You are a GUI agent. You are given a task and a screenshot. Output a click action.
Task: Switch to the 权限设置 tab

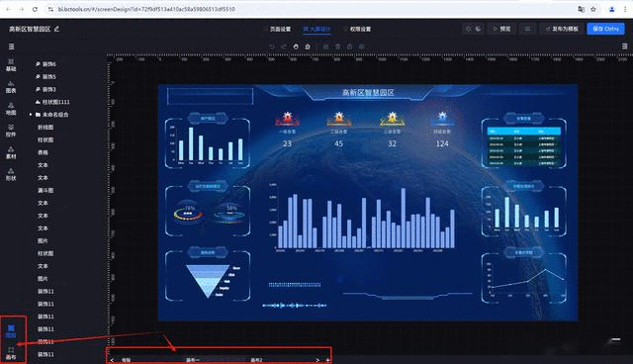click(360, 29)
